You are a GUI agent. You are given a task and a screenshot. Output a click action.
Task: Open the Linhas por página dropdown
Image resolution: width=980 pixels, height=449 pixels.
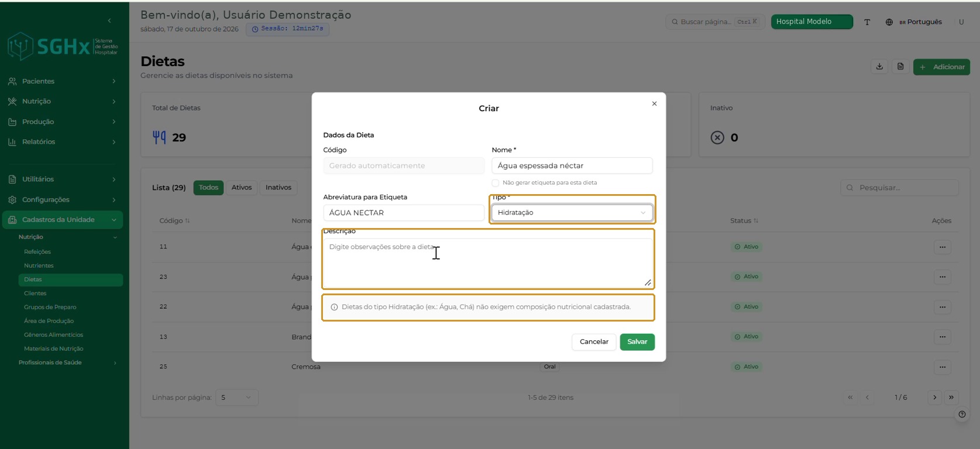(x=236, y=398)
